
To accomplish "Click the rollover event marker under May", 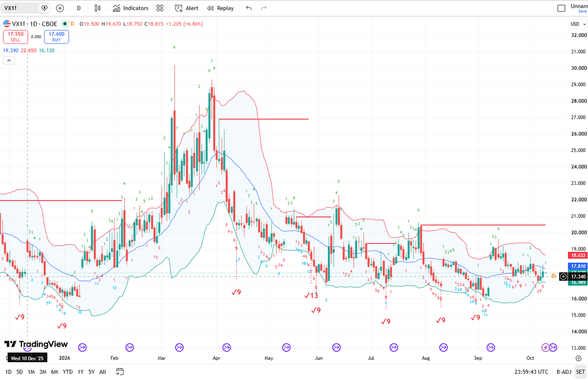I will (287, 348).
